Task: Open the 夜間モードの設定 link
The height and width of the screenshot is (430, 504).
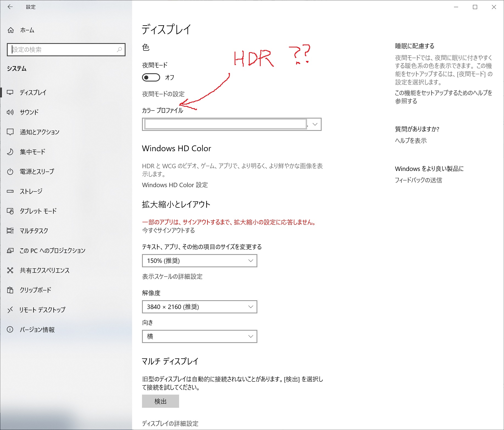Action: (x=163, y=94)
